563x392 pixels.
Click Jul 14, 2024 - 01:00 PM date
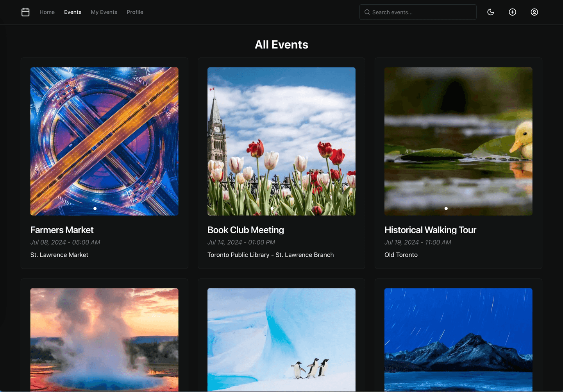click(x=241, y=242)
